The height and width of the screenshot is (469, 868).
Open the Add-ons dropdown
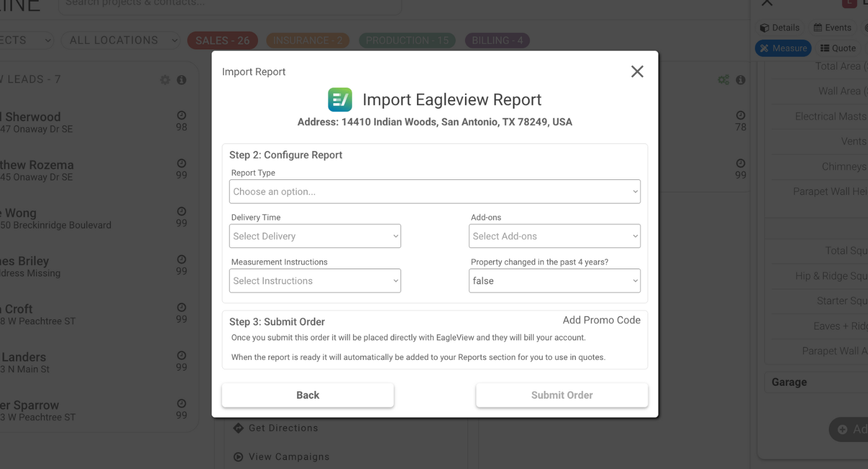pos(554,236)
